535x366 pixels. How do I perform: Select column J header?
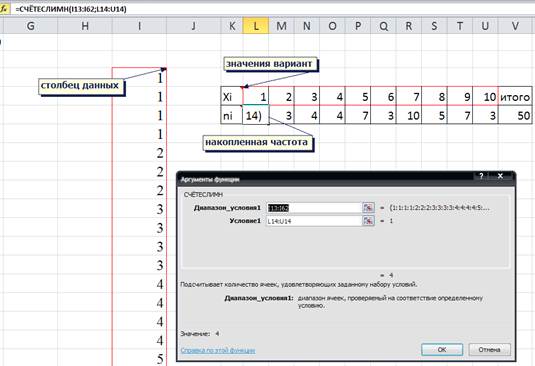pyautogui.click(x=193, y=26)
